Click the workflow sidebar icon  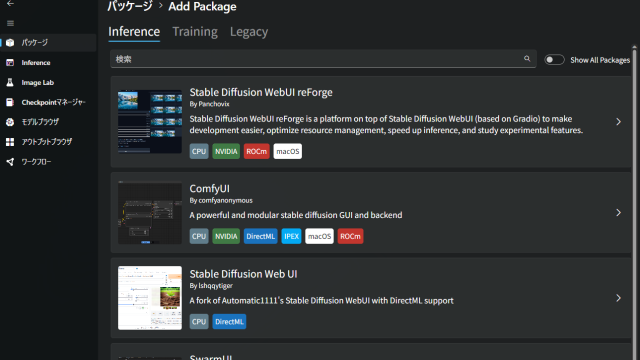10,162
